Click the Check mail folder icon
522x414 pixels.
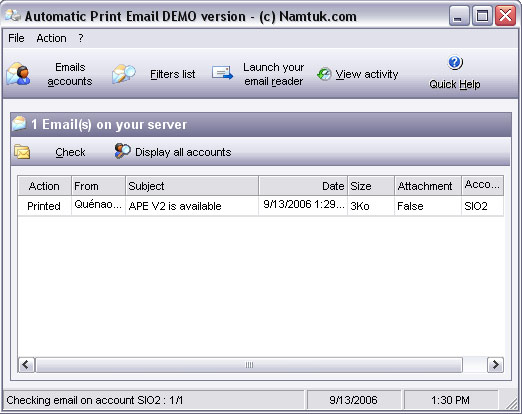coord(22,152)
